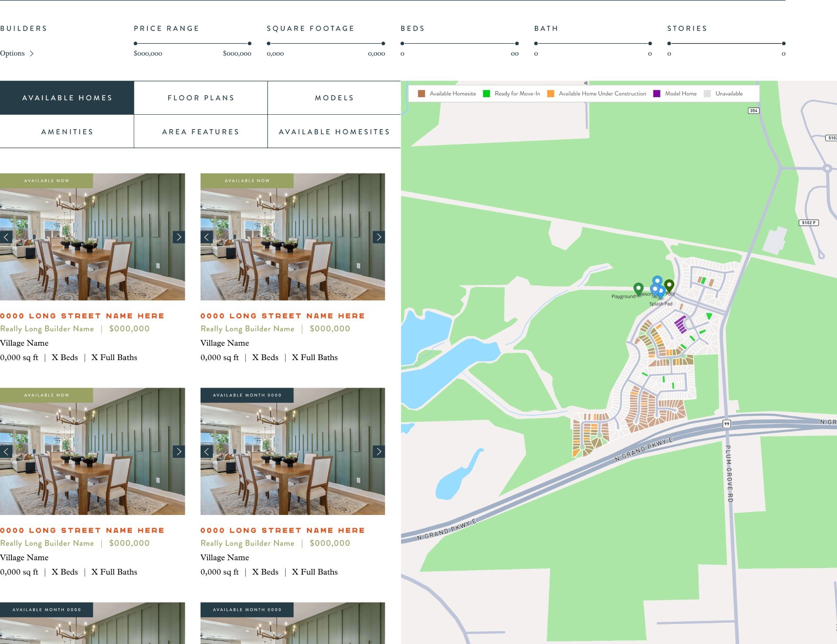Click the Square Footage minimum handle

(x=269, y=44)
